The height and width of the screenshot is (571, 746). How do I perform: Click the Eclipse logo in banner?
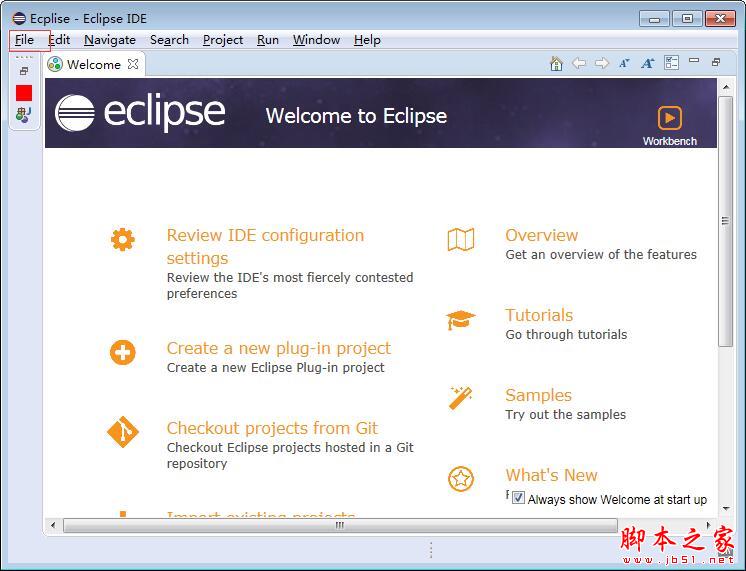140,113
